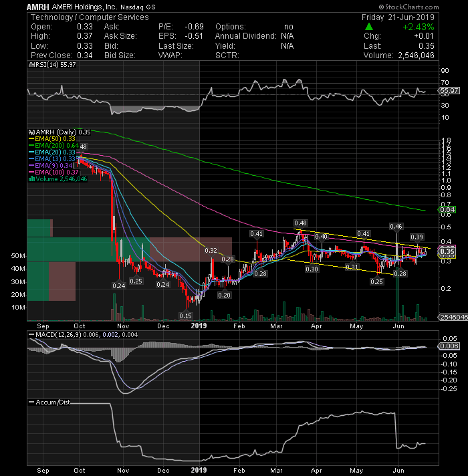Click the High 0.37 value
468x476 pixels.
[85, 36]
